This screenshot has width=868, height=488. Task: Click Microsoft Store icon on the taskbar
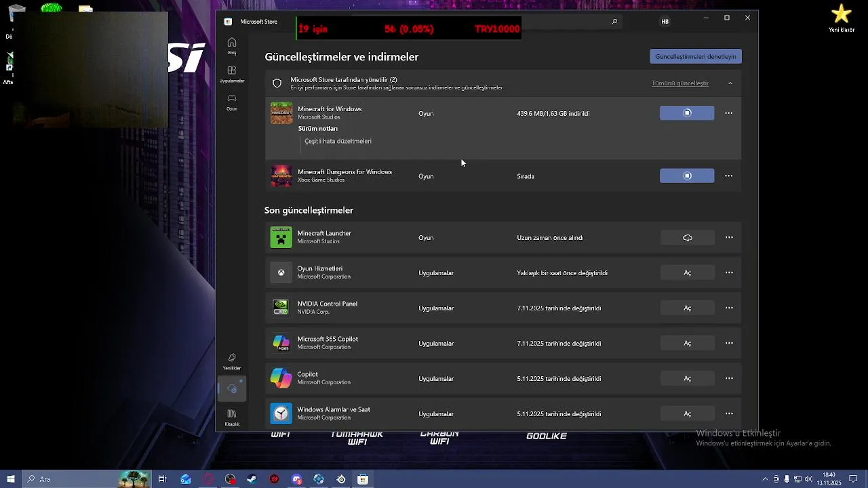(x=363, y=479)
